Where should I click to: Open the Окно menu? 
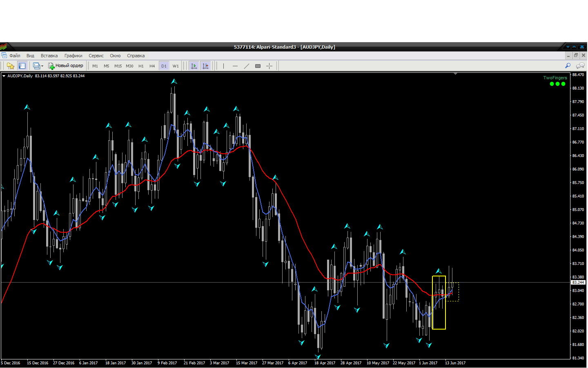coord(115,56)
